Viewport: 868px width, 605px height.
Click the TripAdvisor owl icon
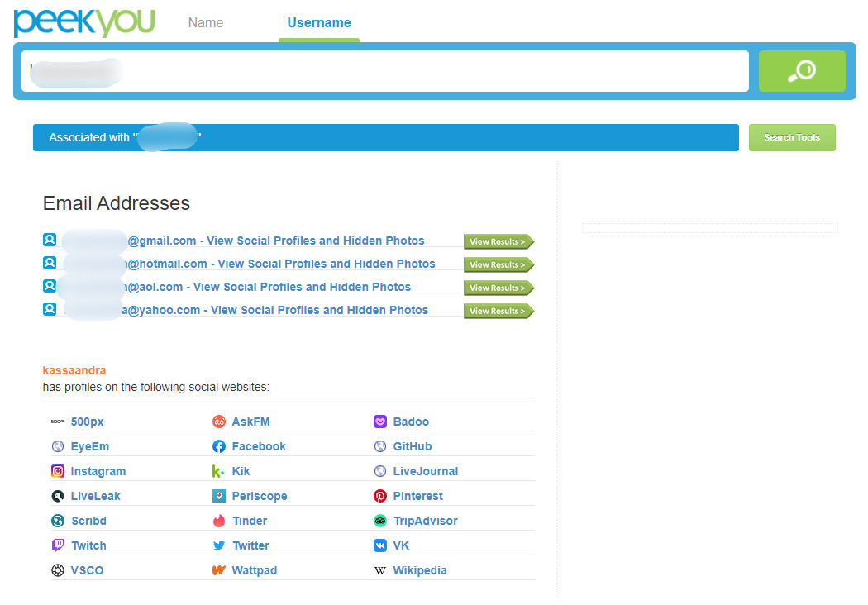(379, 521)
